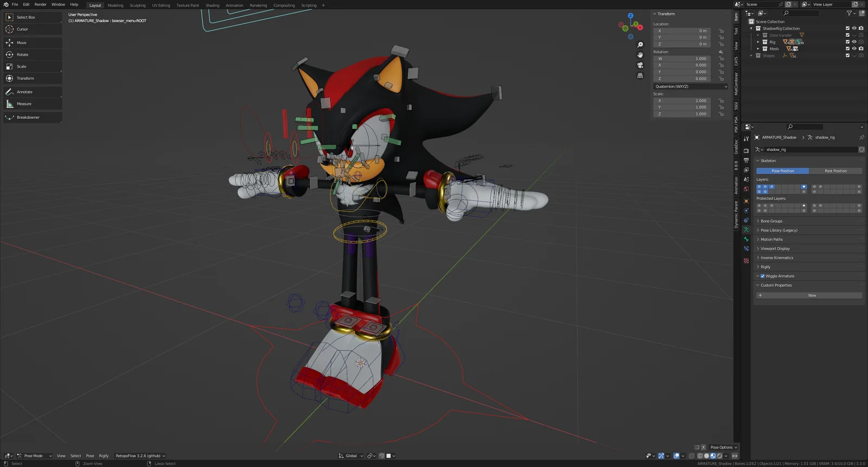Screen dimensions: 868x467
Task: Switch orthographic/perspective grid icon in viewport
Action: coord(640,75)
